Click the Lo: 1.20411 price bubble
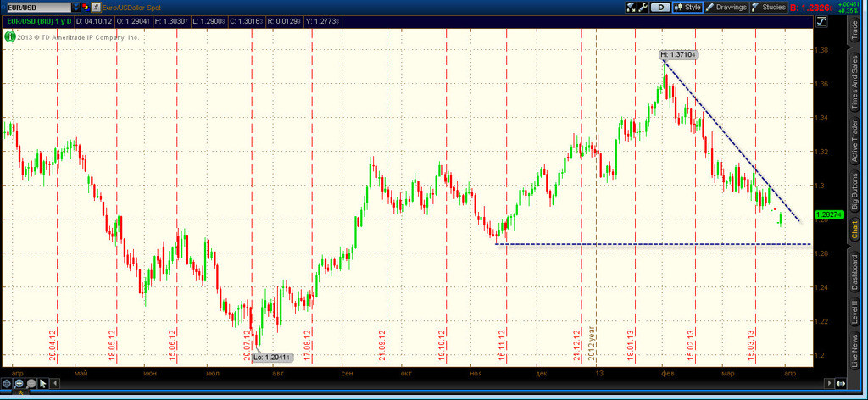This screenshot has width=868, height=400. point(272,358)
